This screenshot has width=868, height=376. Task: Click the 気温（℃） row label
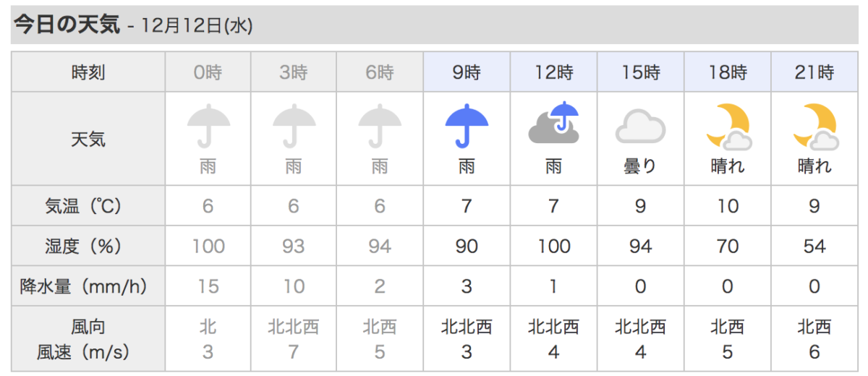tap(88, 206)
